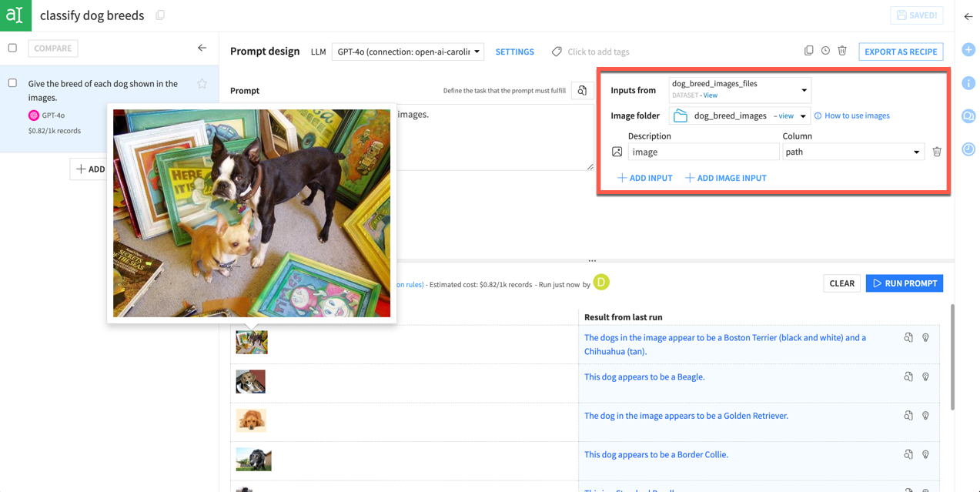The image size is (980, 492).
Task: Click 'Click to add tags' field
Action: pos(598,52)
